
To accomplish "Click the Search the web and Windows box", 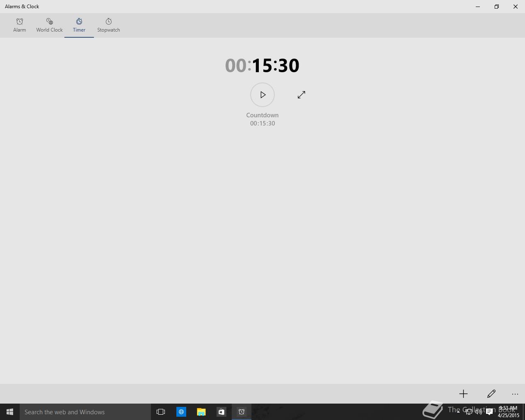I will click(x=85, y=412).
